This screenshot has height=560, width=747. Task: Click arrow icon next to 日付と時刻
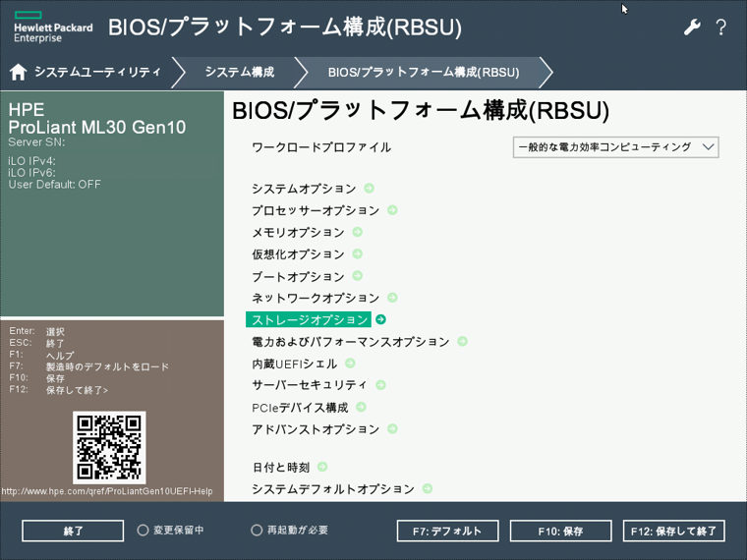pos(322,467)
